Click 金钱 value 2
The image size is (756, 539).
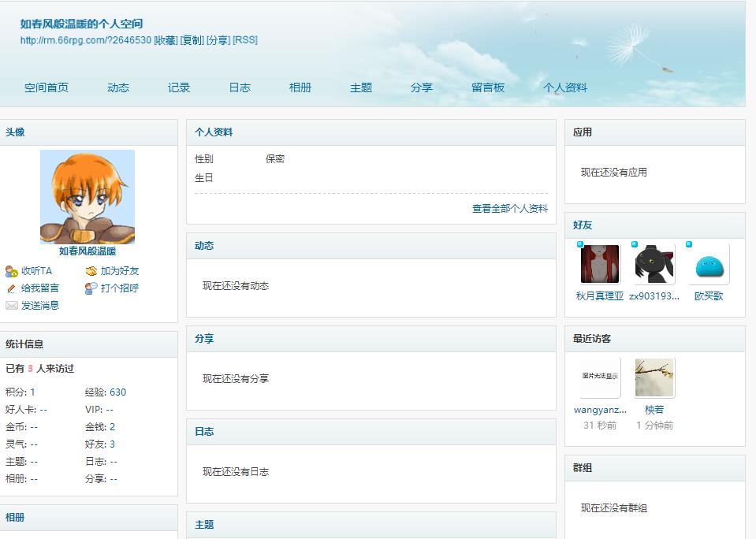pos(113,427)
